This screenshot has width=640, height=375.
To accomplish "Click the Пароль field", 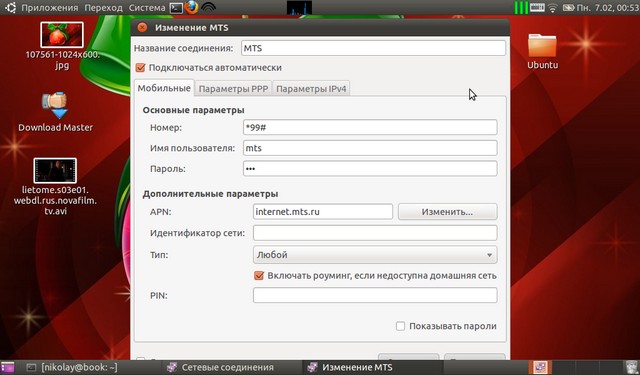I will pyautogui.click(x=370, y=169).
